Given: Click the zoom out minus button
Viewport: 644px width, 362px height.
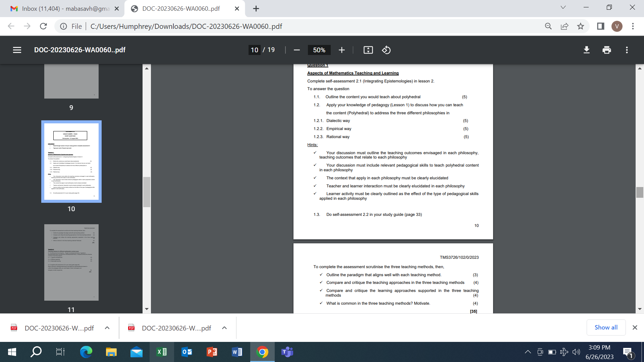Looking at the screenshot, I should [297, 50].
